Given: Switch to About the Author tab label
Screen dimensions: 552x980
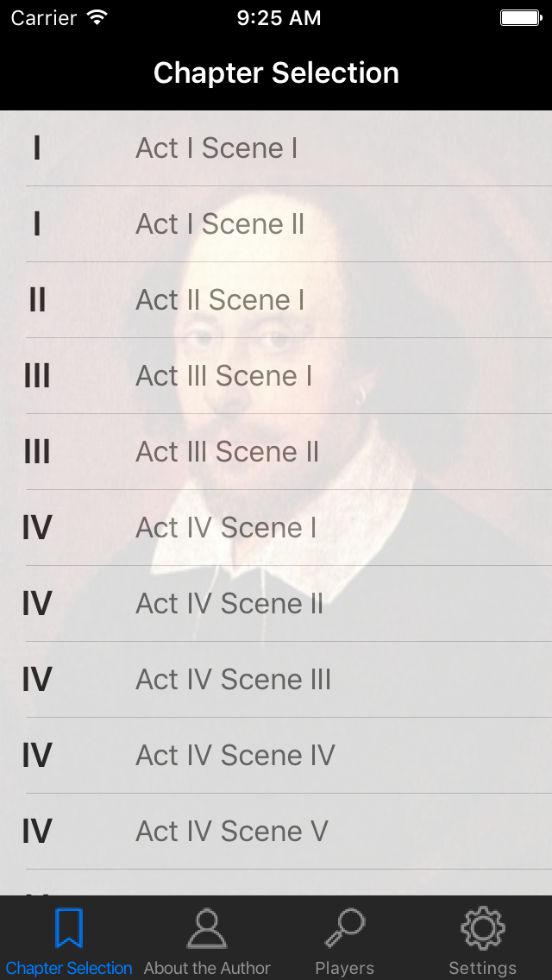Looking at the screenshot, I should click(207, 968).
